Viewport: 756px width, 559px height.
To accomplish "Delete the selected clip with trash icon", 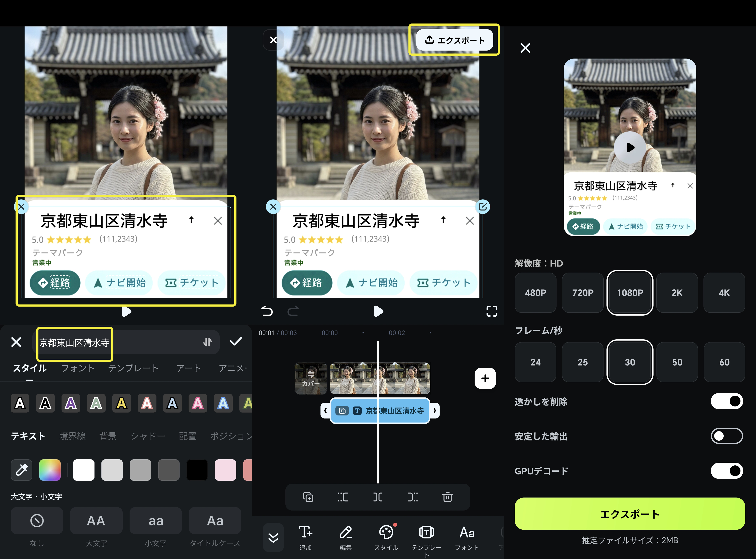I will (448, 497).
